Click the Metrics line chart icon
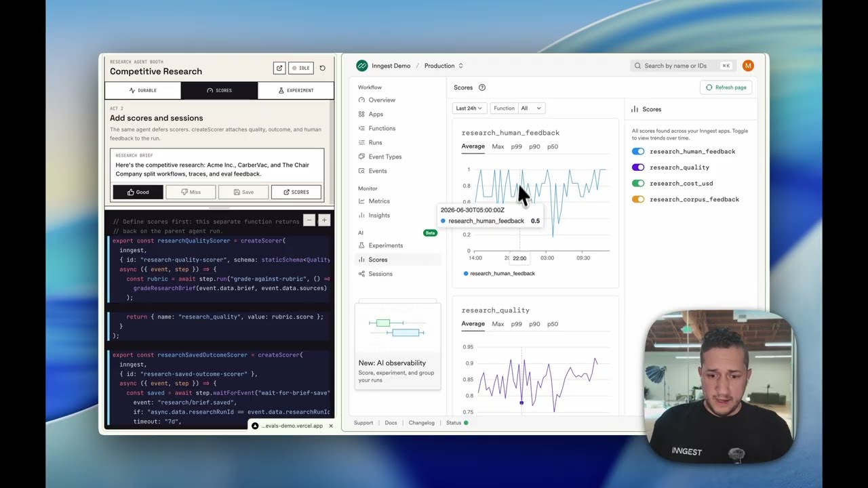Viewport: 868px width, 488px height. pos(361,201)
